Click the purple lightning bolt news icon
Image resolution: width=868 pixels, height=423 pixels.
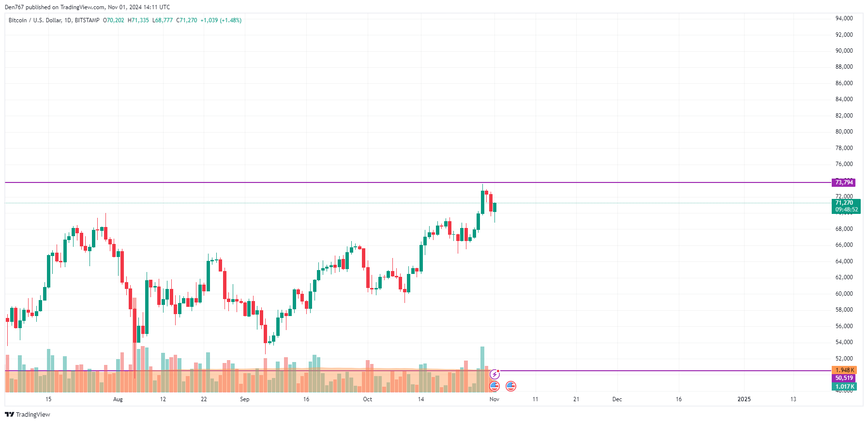[494, 374]
